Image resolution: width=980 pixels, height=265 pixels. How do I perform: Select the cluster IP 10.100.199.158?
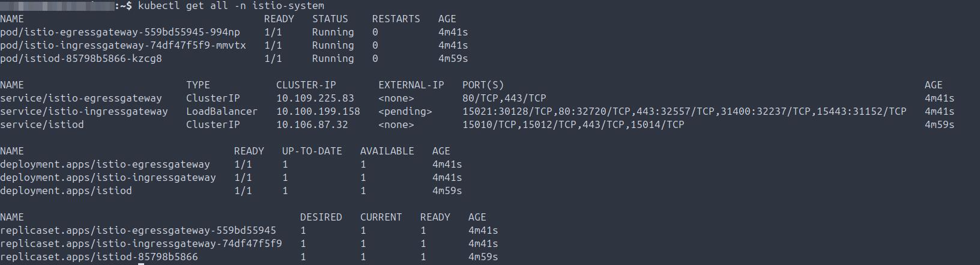[318, 111]
